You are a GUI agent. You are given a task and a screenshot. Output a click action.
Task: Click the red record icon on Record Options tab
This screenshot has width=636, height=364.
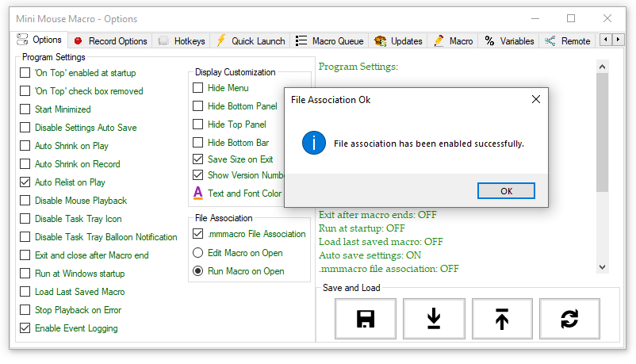79,40
